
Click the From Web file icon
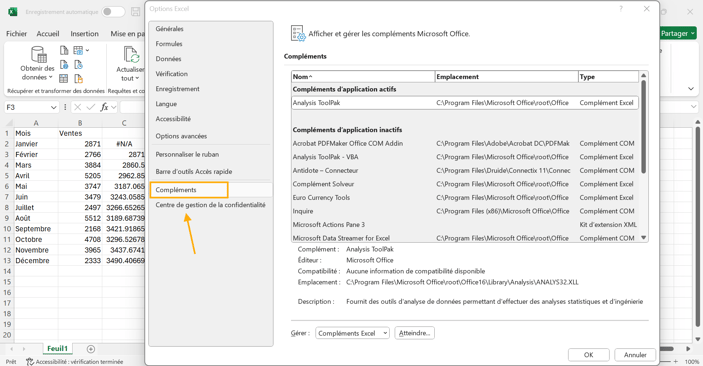(64, 65)
